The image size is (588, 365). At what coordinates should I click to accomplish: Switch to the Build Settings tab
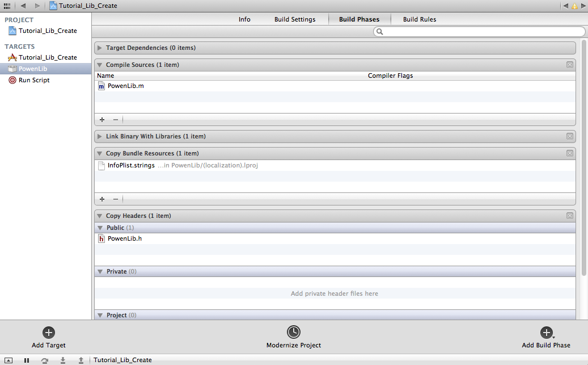(x=295, y=19)
